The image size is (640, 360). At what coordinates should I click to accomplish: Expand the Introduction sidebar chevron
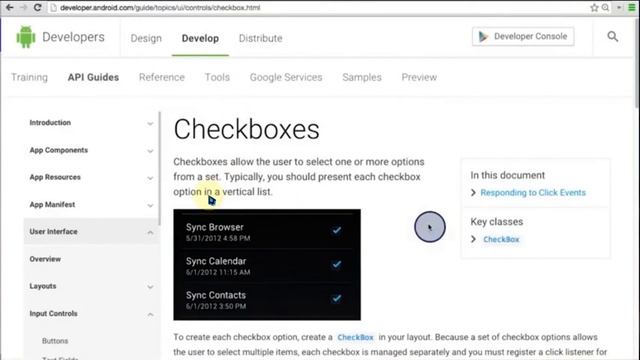(150, 123)
